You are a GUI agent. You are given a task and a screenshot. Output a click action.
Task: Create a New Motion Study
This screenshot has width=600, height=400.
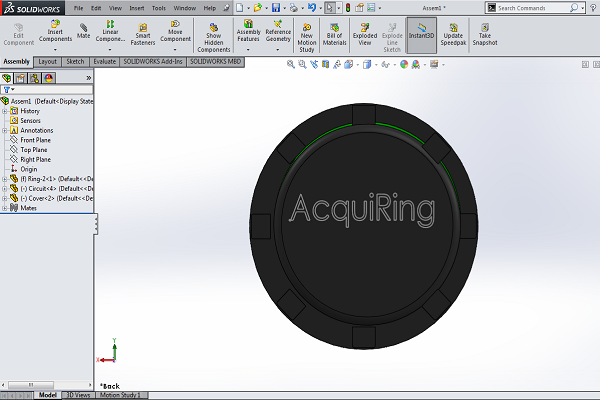(x=307, y=38)
